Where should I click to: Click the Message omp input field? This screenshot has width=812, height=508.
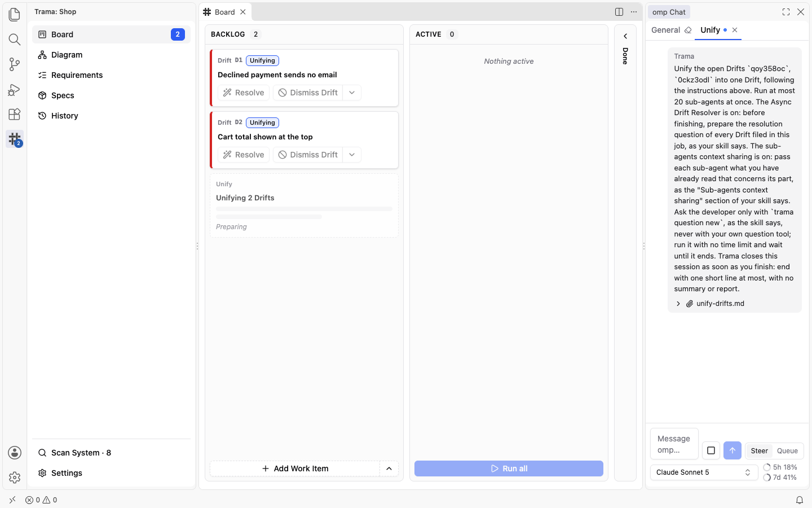tap(674, 444)
